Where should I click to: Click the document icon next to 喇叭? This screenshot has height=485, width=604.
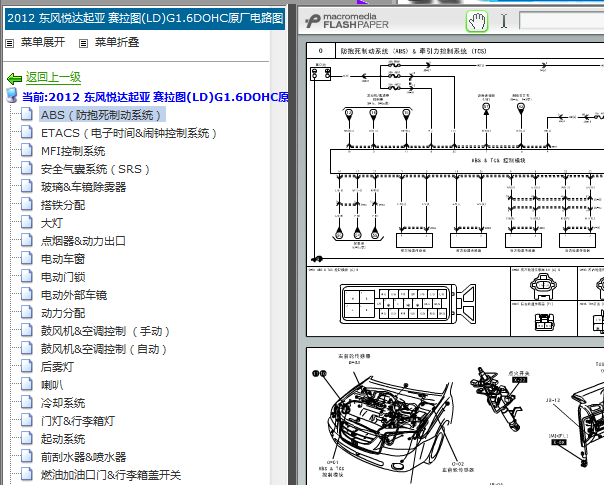[27, 384]
